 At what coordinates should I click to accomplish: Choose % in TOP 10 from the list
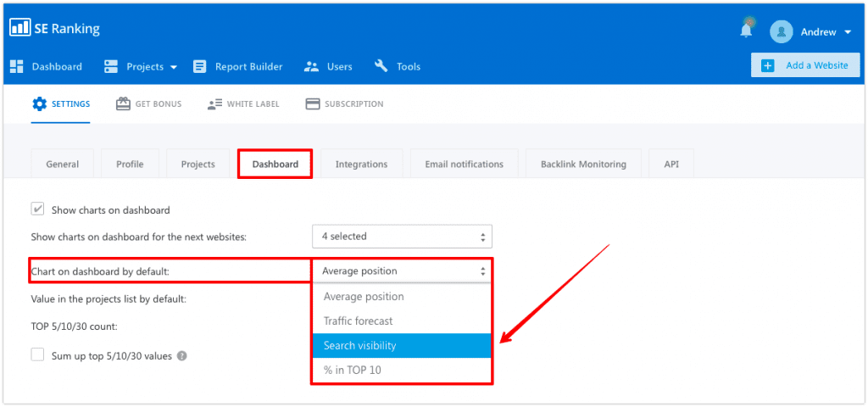tap(402, 370)
